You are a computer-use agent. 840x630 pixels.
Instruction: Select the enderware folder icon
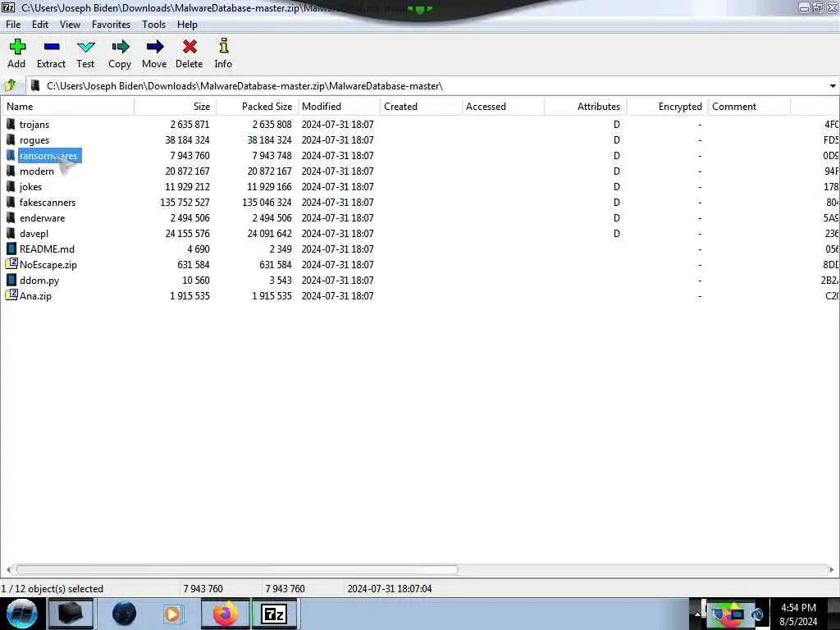coord(11,217)
